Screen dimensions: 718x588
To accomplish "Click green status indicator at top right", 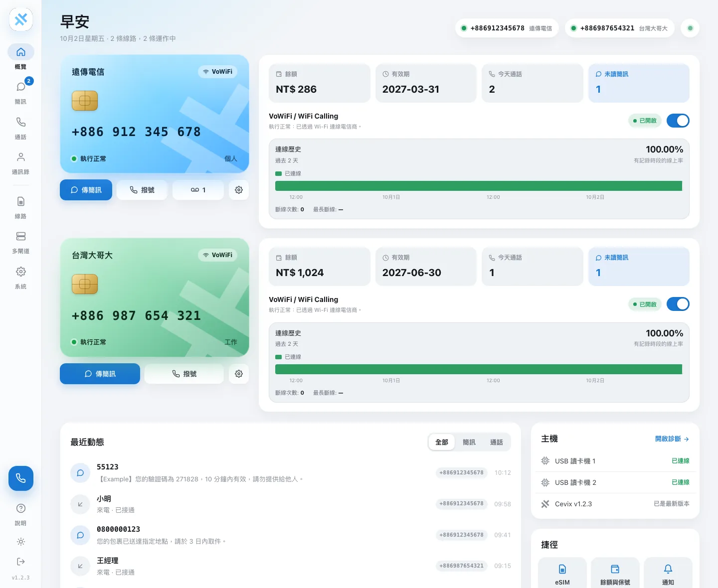I will [x=690, y=28].
